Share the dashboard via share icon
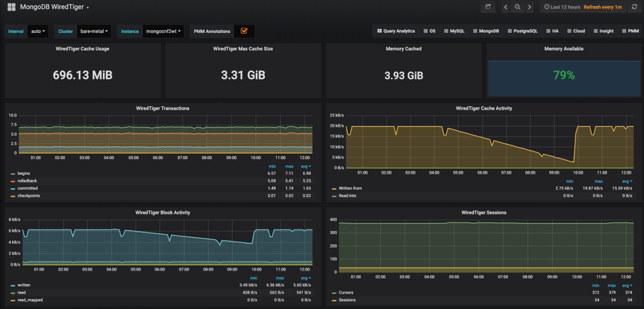The width and height of the screenshot is (644, 309). [x=488, y=7]
